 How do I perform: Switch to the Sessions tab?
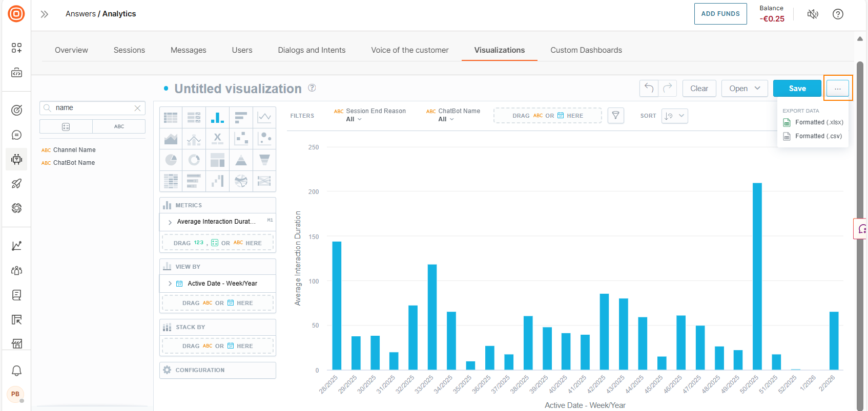tap(129, 50)
